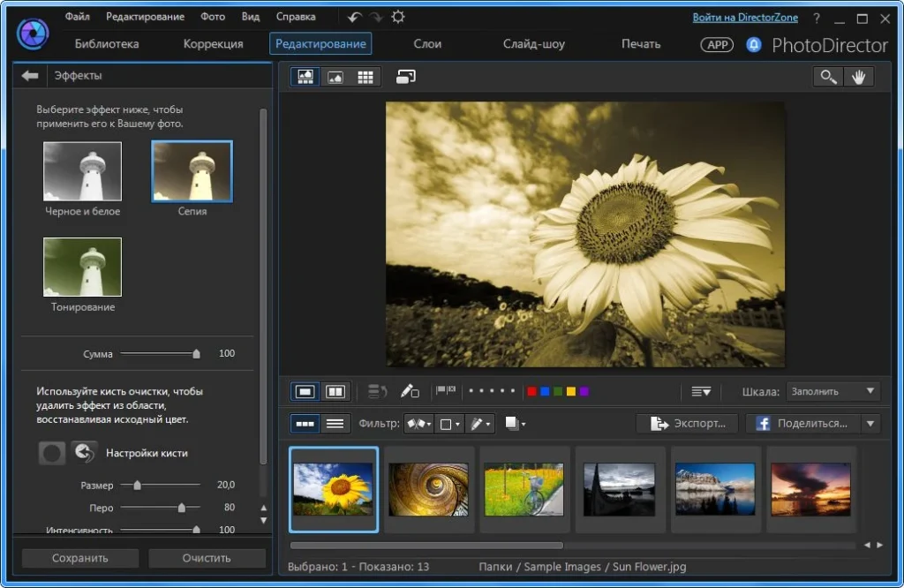Click the back arrow beside Эффекты
The width and height of the screenshot is (904, 588).
click(30, 76)
